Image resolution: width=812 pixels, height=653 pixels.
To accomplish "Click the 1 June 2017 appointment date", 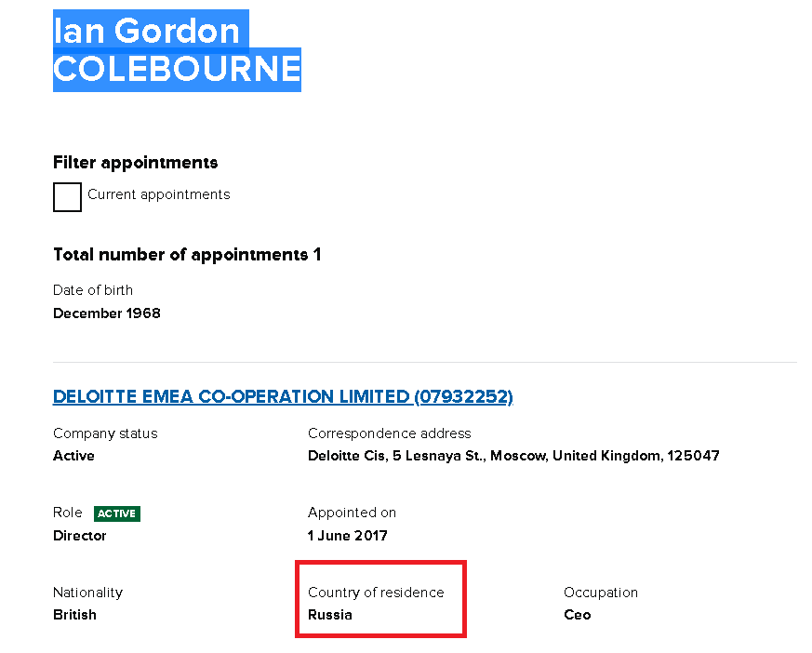I will (347, 536).
